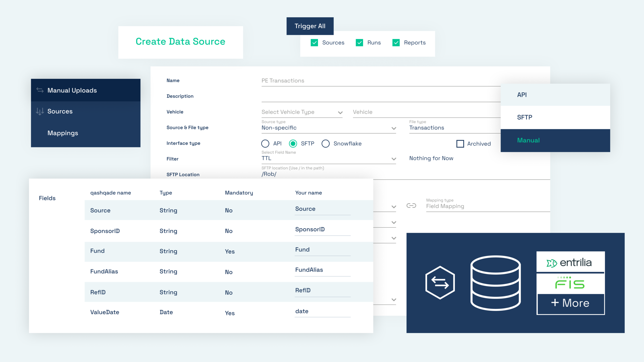Click the qashqade name column header

[111, 193]
